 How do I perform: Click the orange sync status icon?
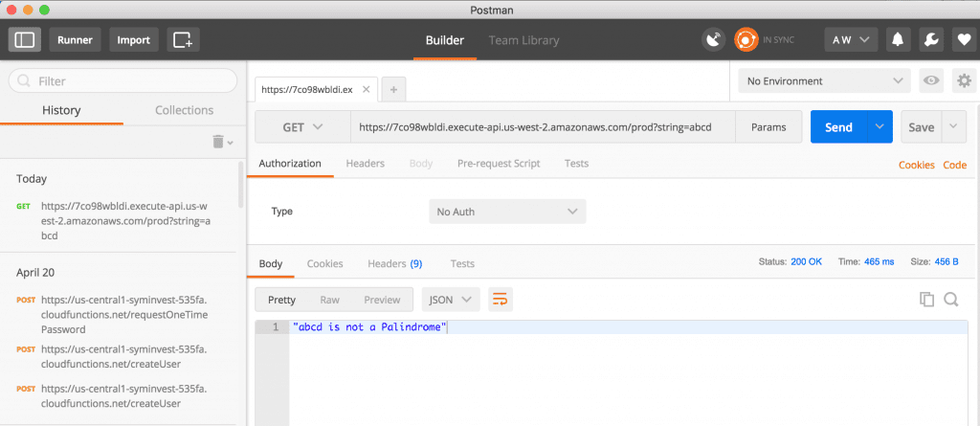click(746, 40)
